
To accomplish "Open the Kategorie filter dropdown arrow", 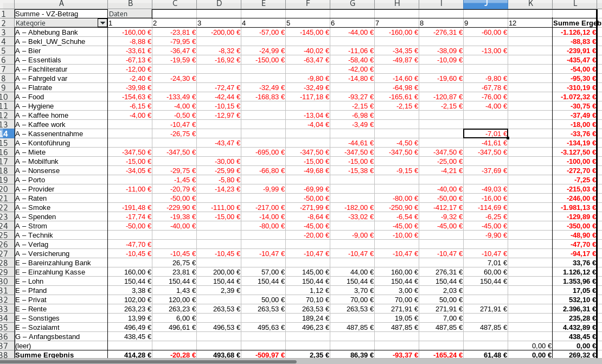I will pyautogui.click(x=102, y=23).
